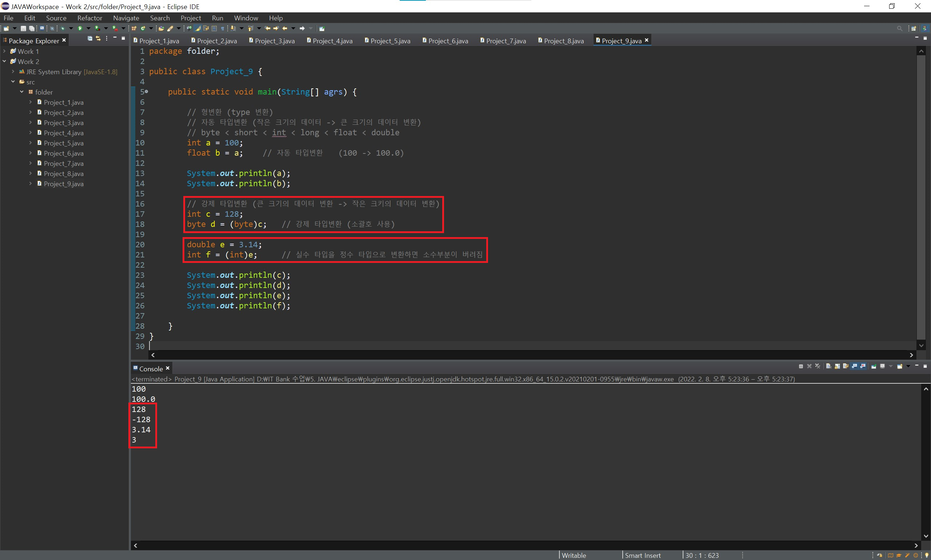Click the Debug bug icon in the toolbar

[x=63, y=28]
